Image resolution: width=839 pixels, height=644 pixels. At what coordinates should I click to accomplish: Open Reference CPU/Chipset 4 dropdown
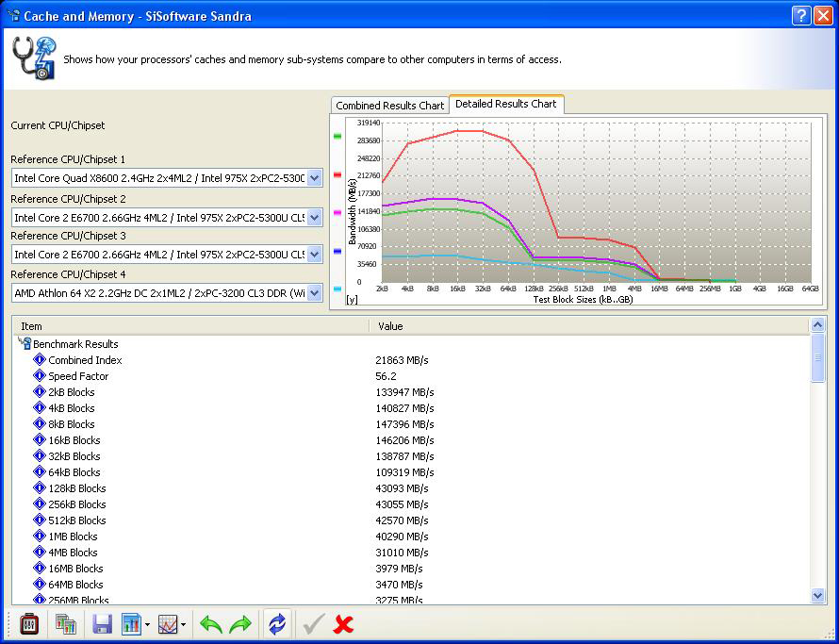[x=315, y=293]
